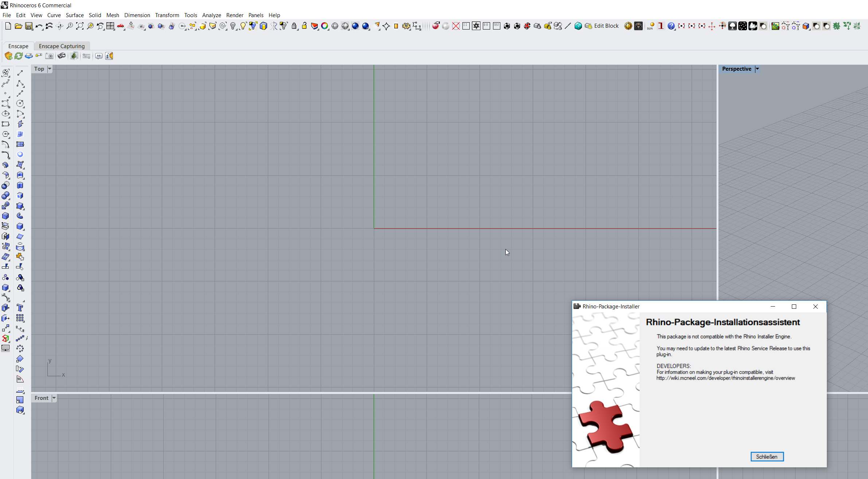This screenshot has width=868, height=479.
Task: Click the Zoom Extents toolbar icon
Action: 80,26
